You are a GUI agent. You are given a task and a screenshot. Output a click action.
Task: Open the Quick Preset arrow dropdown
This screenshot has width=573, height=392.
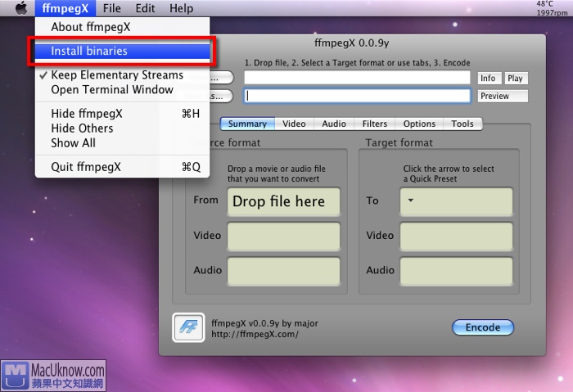tap(411, 201)
